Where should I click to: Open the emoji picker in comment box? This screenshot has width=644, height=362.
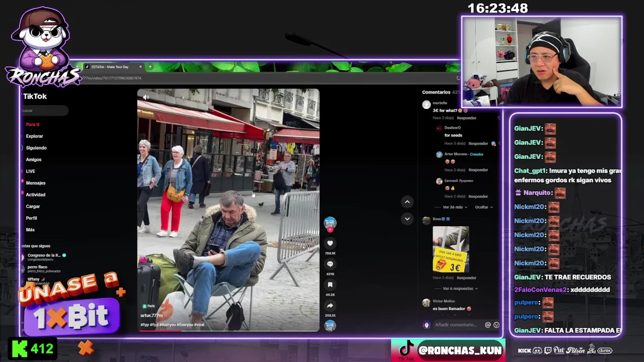click(x=497, y=325)
